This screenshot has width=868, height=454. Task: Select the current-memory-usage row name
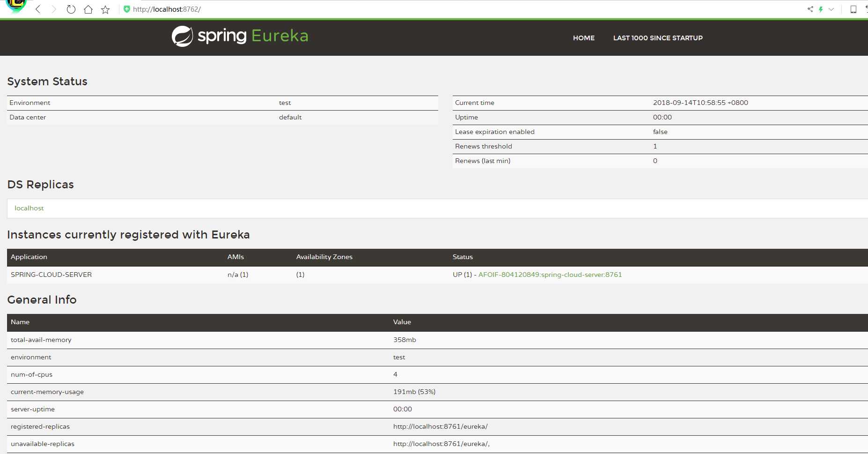[47, 392]
